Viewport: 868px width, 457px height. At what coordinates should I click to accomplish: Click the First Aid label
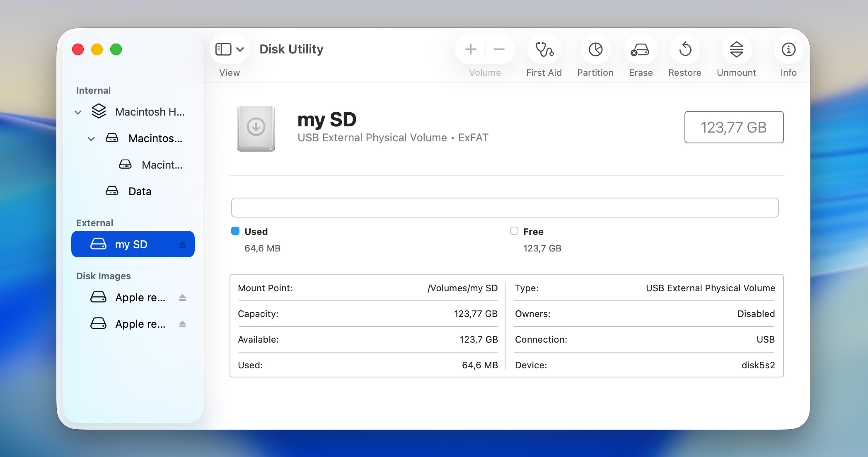(544, 73)
